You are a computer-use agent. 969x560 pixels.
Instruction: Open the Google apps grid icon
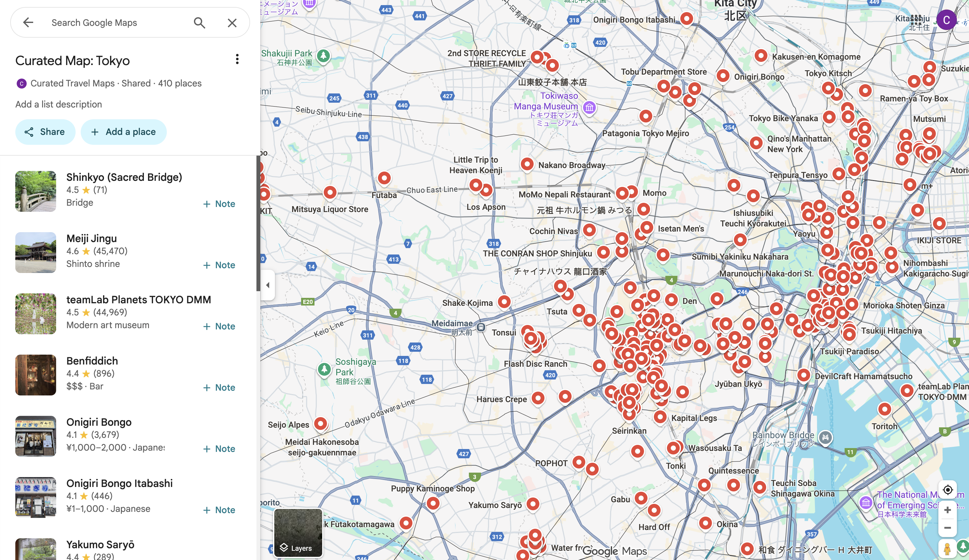coord(916,20)
